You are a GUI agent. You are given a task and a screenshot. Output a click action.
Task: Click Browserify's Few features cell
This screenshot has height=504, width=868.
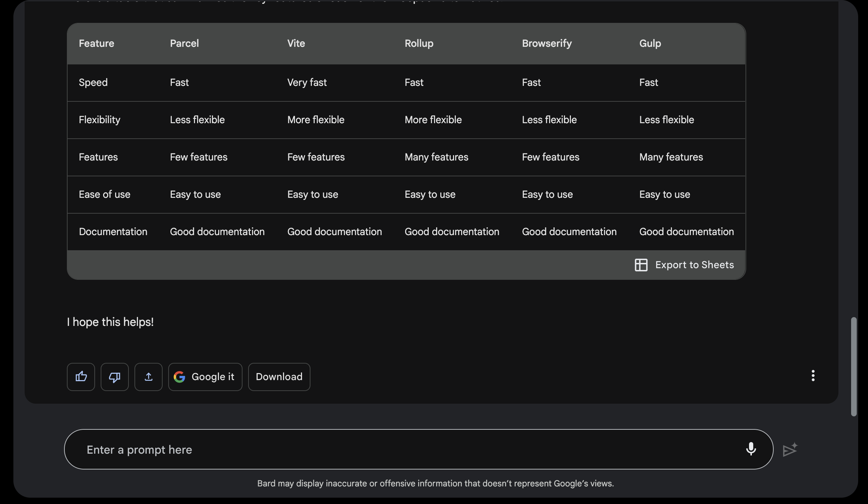pos(551,157)
